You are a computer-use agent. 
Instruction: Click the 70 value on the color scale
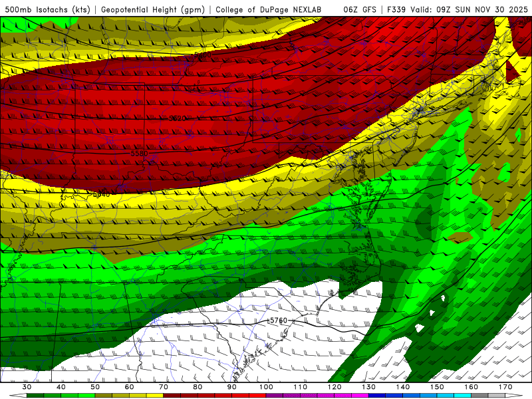(164, 387)
